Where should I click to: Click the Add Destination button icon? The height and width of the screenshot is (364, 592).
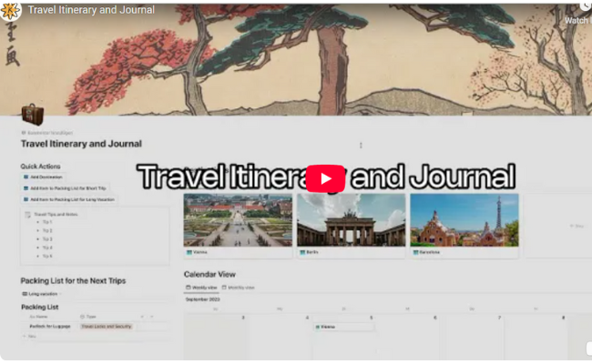click(26, 177)
